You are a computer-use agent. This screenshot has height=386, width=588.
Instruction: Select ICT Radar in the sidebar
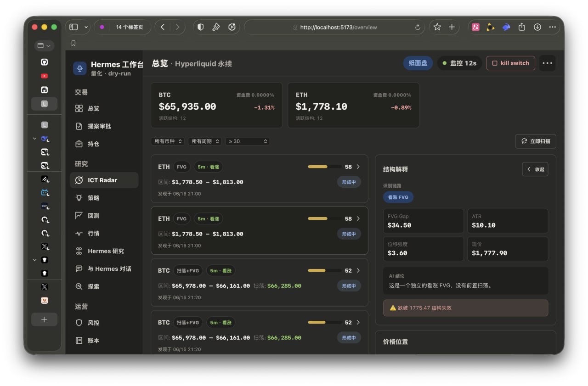(x=104, y=180)
